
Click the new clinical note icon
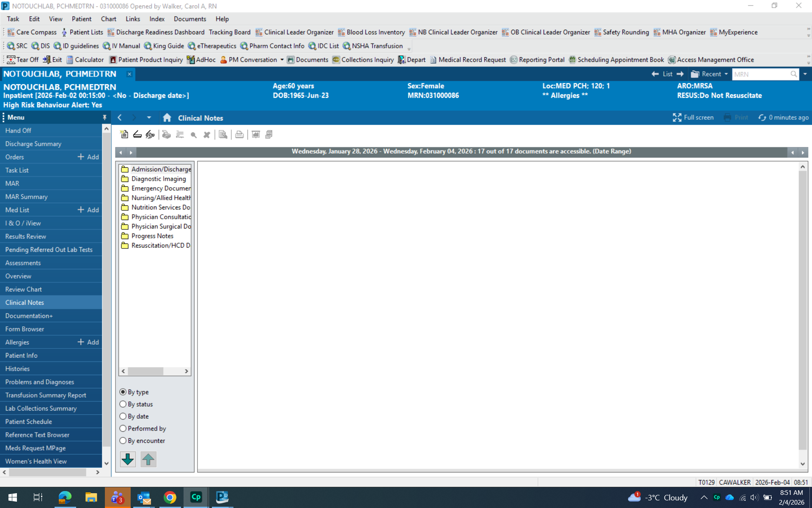tap(124, 135)
